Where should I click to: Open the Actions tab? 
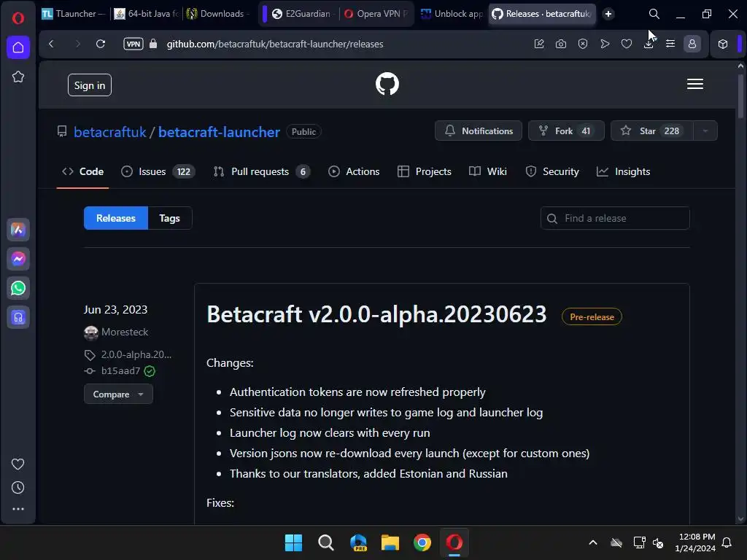point(354,171)
